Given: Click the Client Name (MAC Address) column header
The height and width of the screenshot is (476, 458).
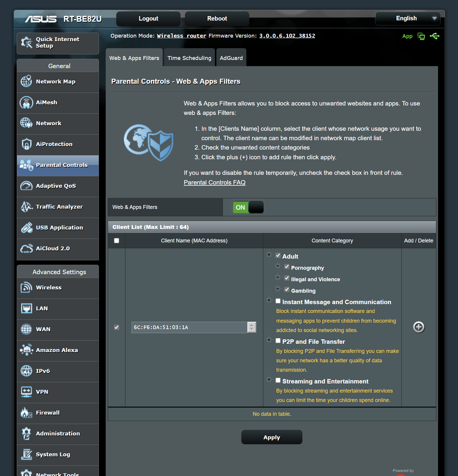Looking at the screenshot, I should [x=194, y=241].
